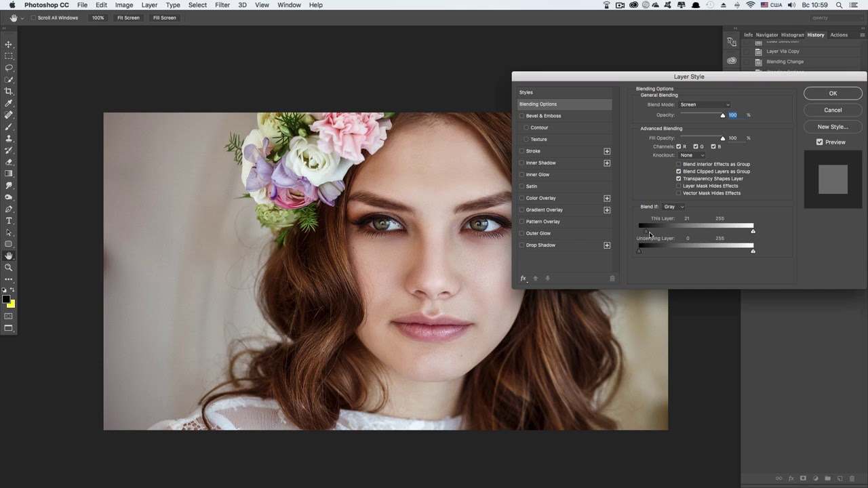Switch to the Actions tab
The height and width of the screenshot is (488, 868).
point(839,35)
